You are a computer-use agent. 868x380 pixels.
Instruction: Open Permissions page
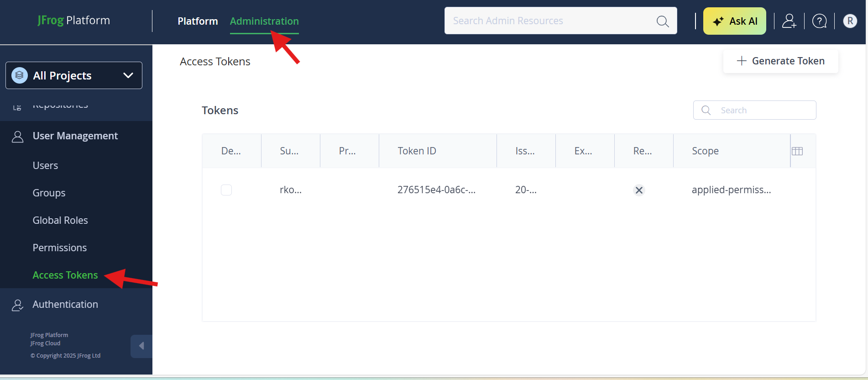coord(60,248)
